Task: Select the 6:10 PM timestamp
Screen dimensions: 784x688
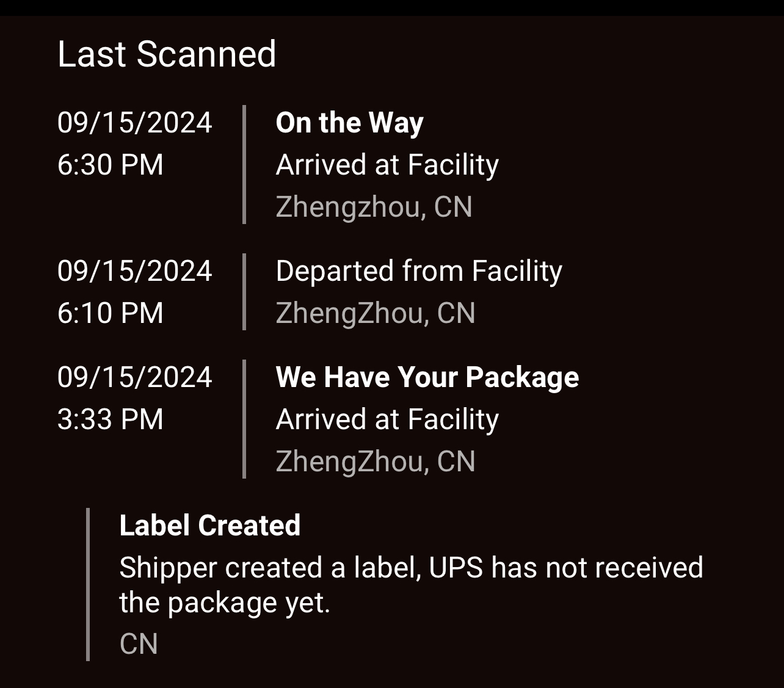Action: [111, 313]
